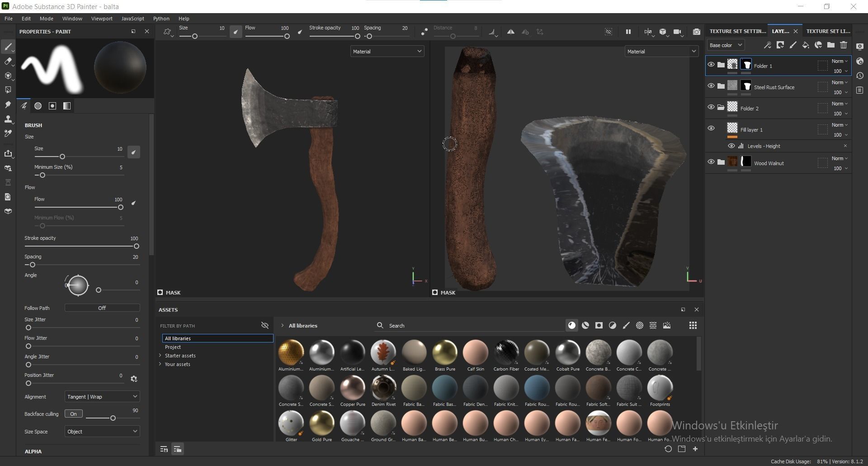
Task: Toggle hidden paths filter in Assets
Action: [x=265, y=325]
